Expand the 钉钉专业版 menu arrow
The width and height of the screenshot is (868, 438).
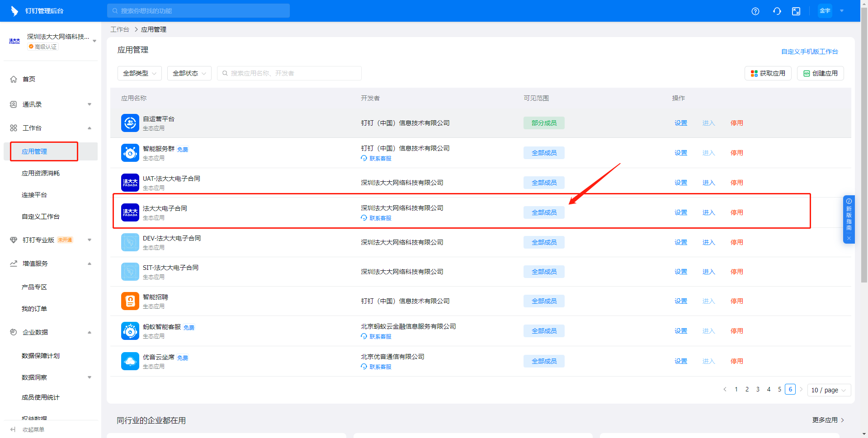tap(90, 240)
